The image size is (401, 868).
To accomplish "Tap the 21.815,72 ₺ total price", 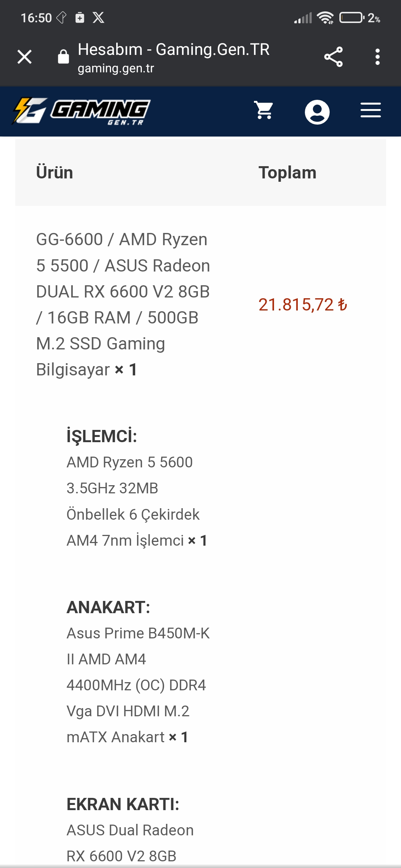I will tap(303, 305).
